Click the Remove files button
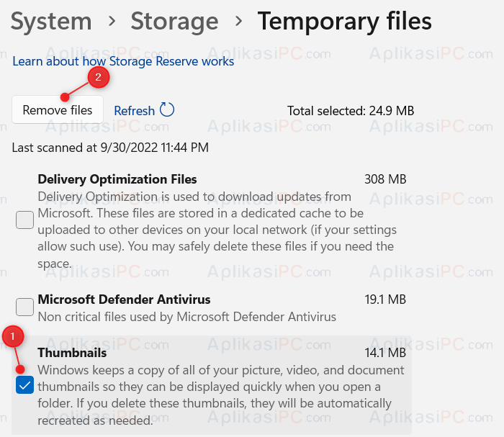Image resolution: width=504 pixels, height=437 pixels. pyautogui.click(x=58, y=110)
